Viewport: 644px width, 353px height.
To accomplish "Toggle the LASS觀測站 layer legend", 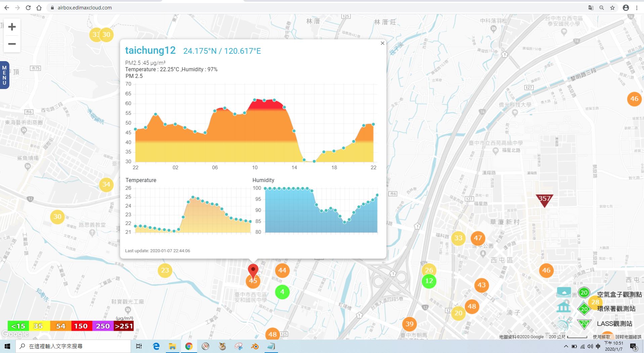I will coord(614,323).
